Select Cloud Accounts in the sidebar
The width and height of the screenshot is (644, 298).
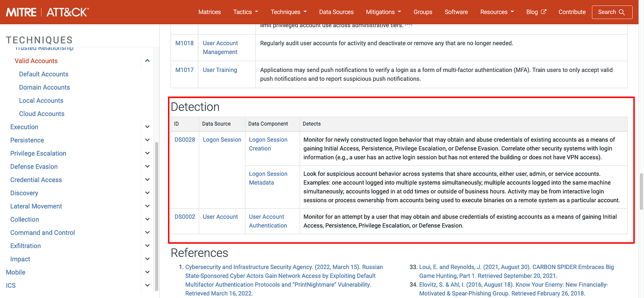(x=42, y=114)
